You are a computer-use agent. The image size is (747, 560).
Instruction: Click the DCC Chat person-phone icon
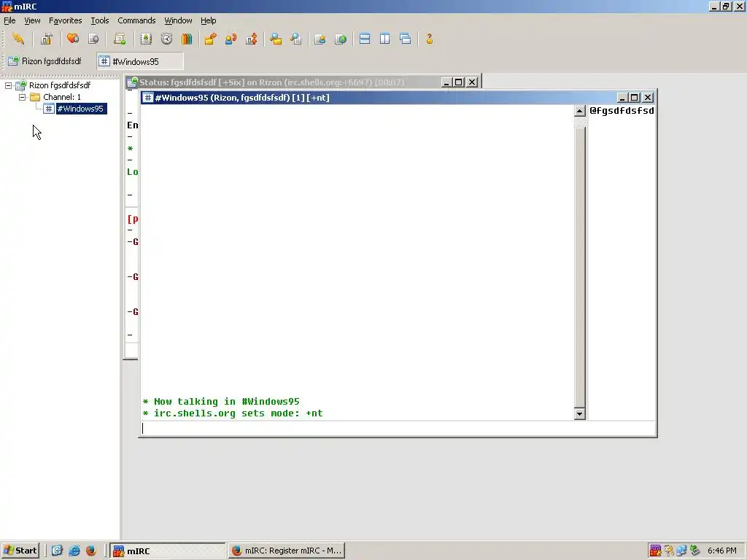(x=231, y=39)
